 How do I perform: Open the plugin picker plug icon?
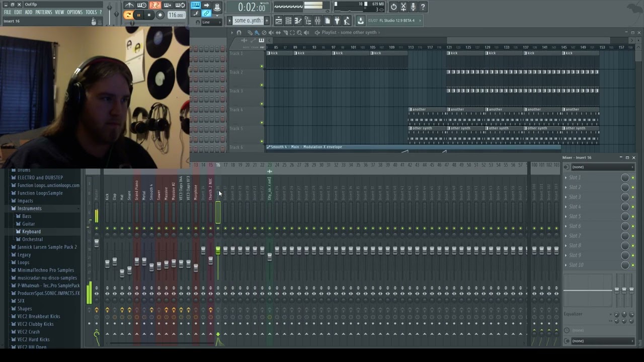(x=337, y=21)
